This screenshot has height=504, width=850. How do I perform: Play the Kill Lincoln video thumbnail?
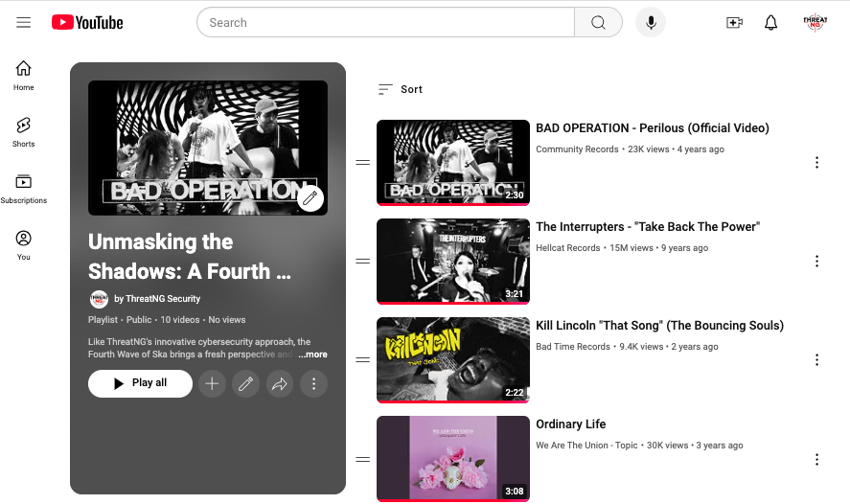pos(453,360)
